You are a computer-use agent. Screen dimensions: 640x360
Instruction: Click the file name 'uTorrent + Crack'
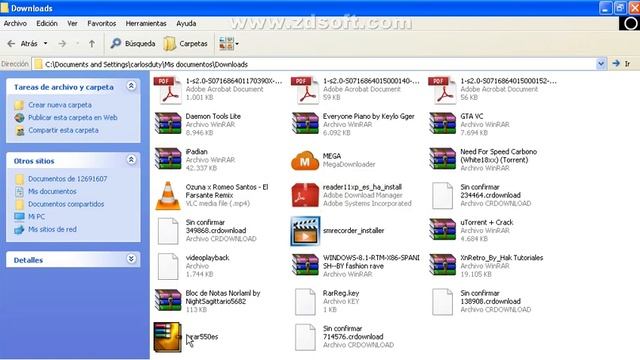point(487,222)
